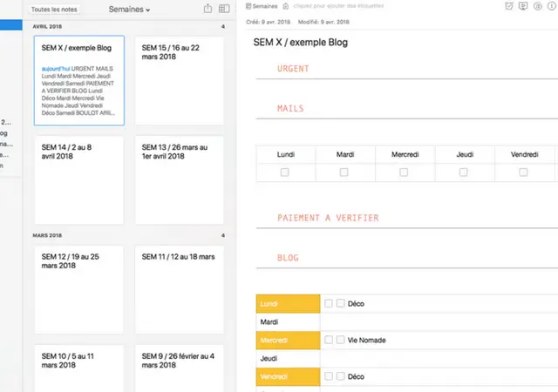Check the Lundi checkbox in MAILS table

[285, 172]
